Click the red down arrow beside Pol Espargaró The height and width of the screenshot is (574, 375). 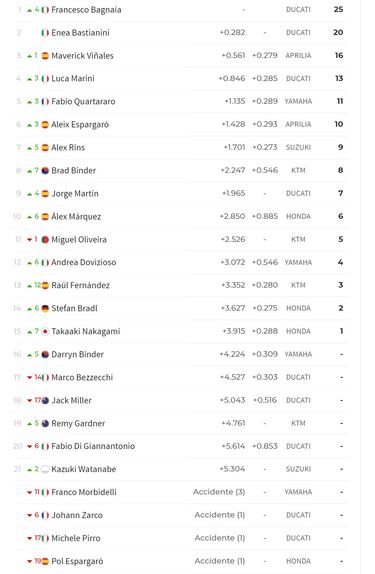point(30,562)
